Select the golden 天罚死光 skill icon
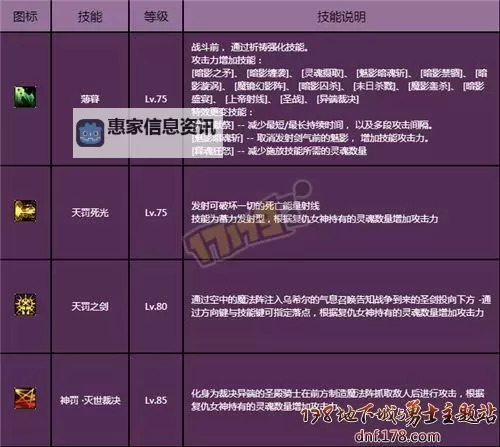500x447 pixels. click(25, 211)
